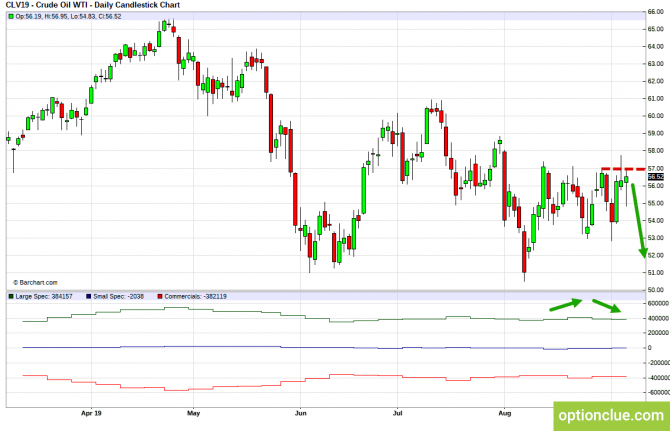Click the 65.00 price axis label
Screen dimensions: 670x431
click(x=655, y=29)
